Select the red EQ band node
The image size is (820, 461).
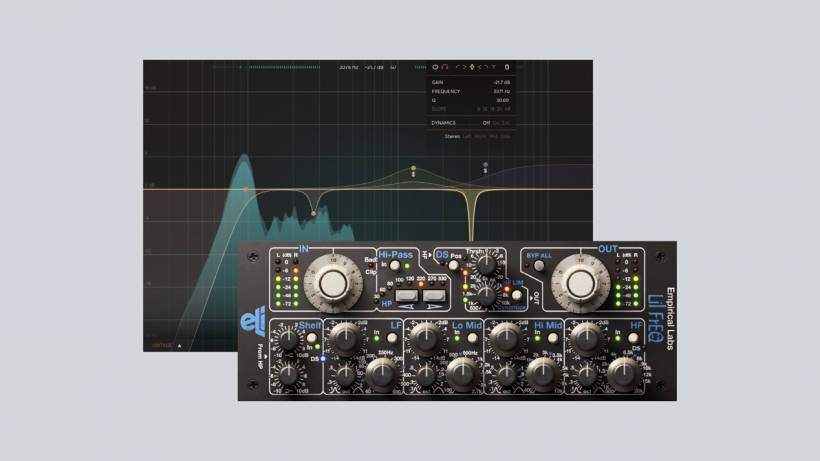(x=245, y=189)
